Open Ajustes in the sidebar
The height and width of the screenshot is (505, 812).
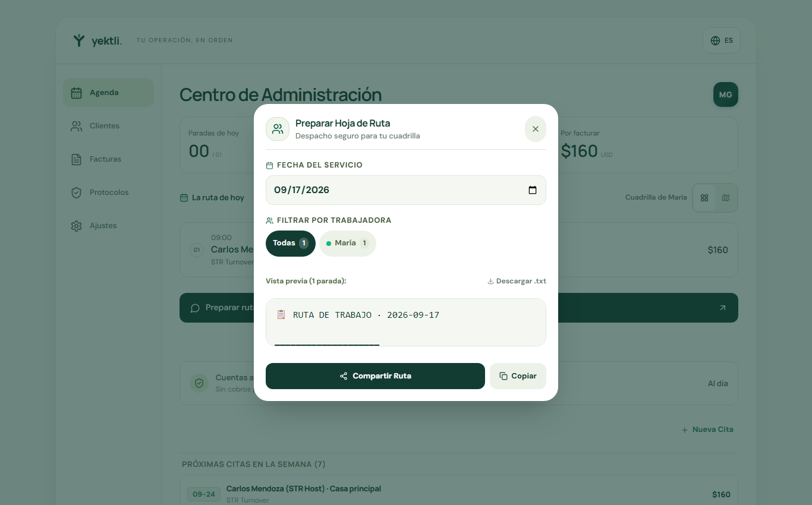[108, 226]
